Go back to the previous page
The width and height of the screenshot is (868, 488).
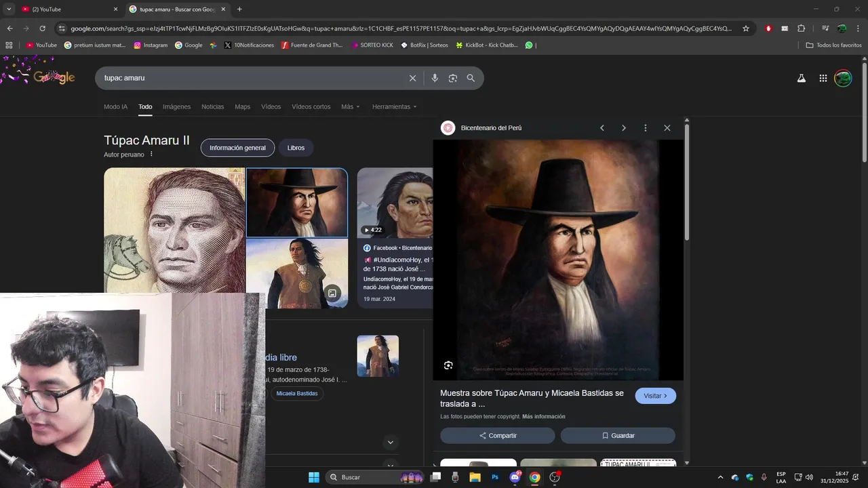(x=9, y=28)
